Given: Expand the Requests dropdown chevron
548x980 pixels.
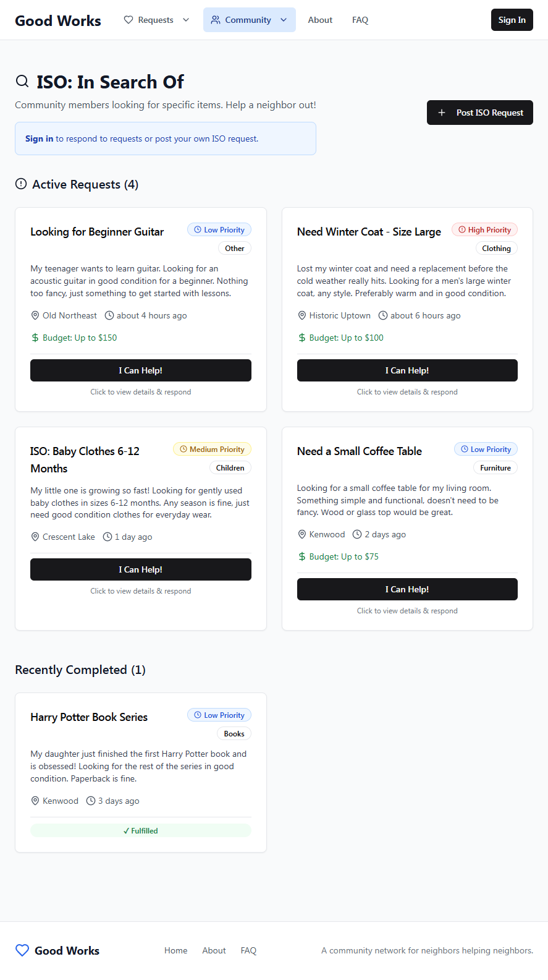Looking at the screenshot, I should click(x=186, y=20).
